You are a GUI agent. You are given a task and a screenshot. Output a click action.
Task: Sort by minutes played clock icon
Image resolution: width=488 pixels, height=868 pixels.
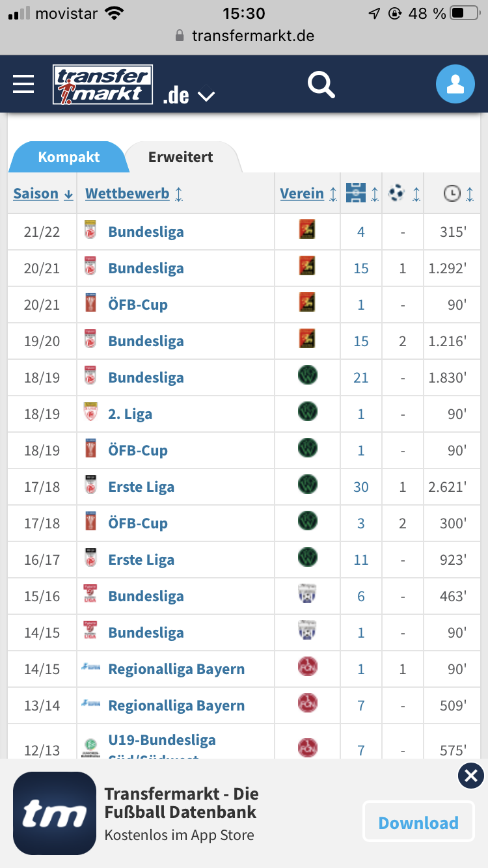460,193
